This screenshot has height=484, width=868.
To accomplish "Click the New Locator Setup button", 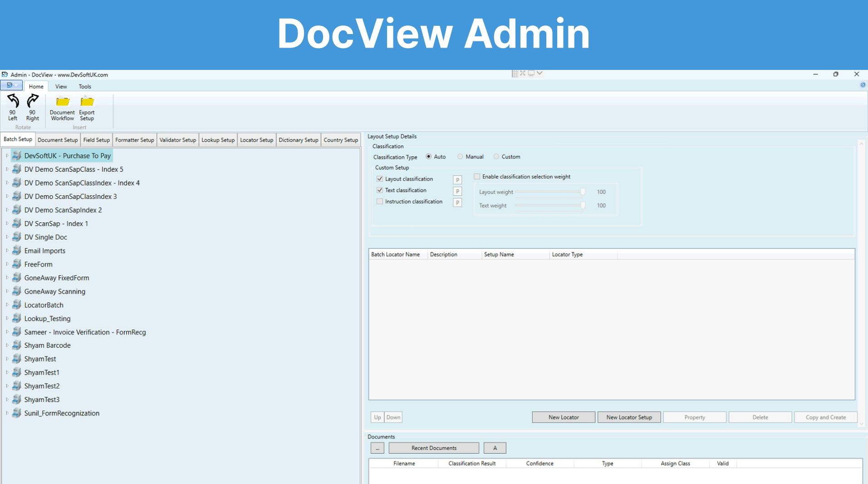I will point(629,417).
